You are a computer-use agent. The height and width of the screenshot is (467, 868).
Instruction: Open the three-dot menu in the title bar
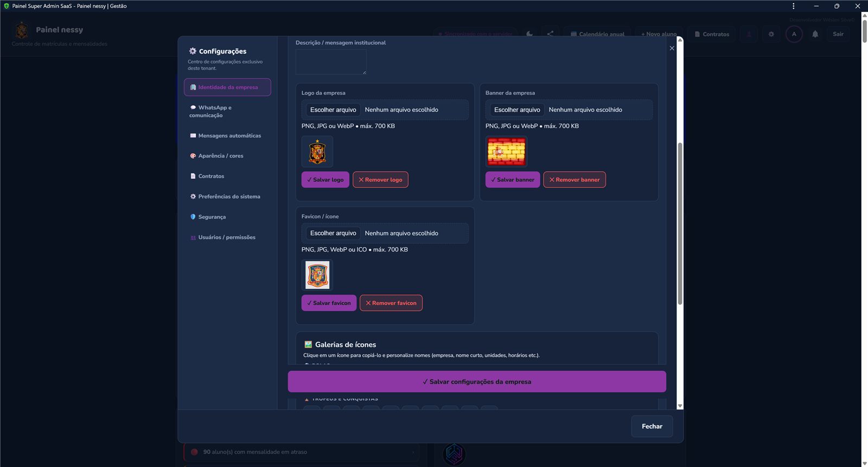[793, 6]
